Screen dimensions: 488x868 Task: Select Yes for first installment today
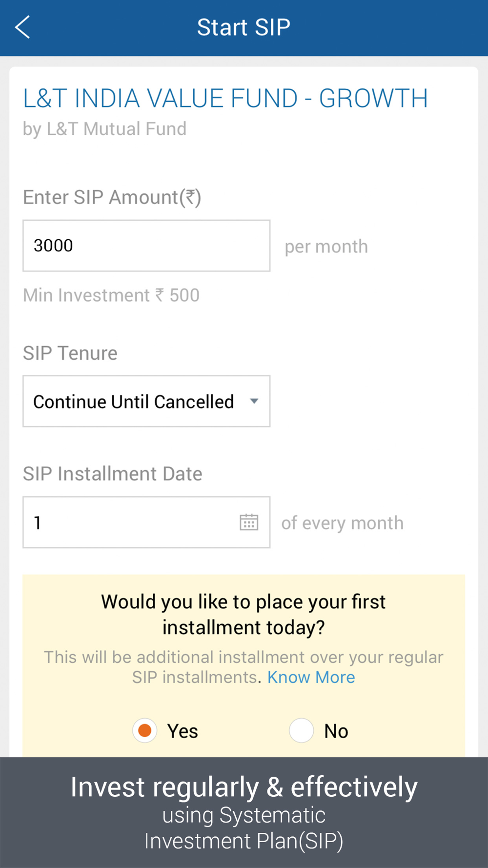click(144, 730)
